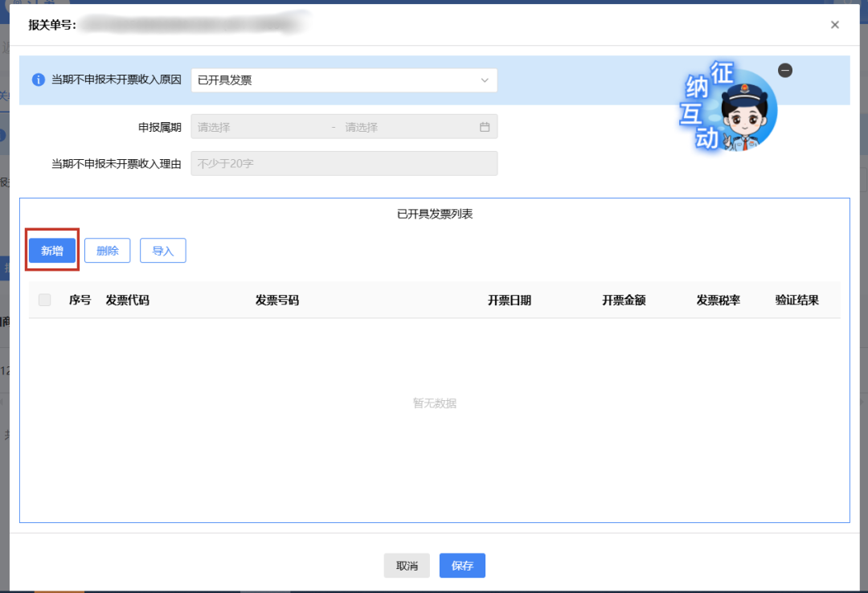Click the 取消 cancel button

click(407, 565)
